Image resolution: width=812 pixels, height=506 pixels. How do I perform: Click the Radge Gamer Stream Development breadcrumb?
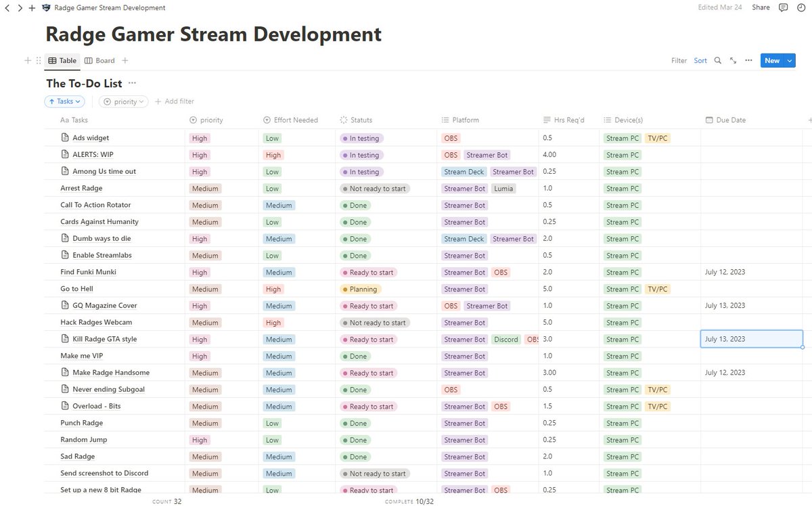[110, 7]
